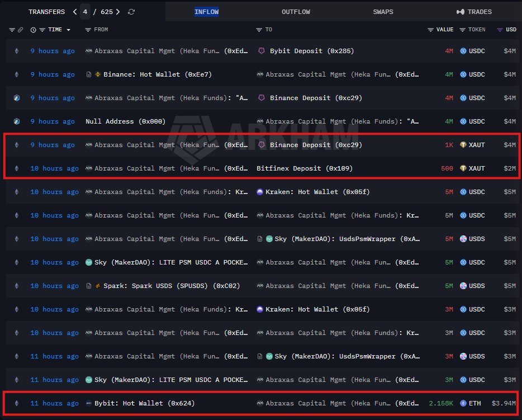Open the TRADES tab
Viewport: 522px width, 420px height.
click(474, 12)
